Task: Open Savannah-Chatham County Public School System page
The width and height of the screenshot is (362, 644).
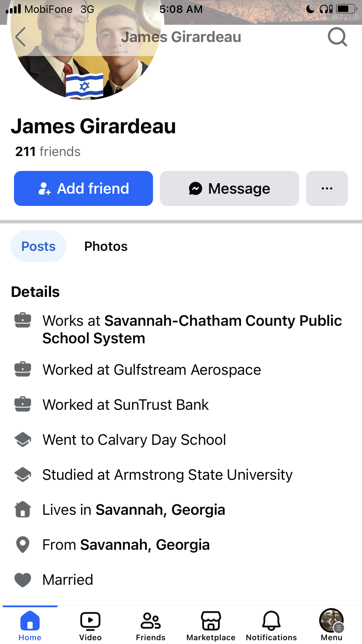Action: 192,330
